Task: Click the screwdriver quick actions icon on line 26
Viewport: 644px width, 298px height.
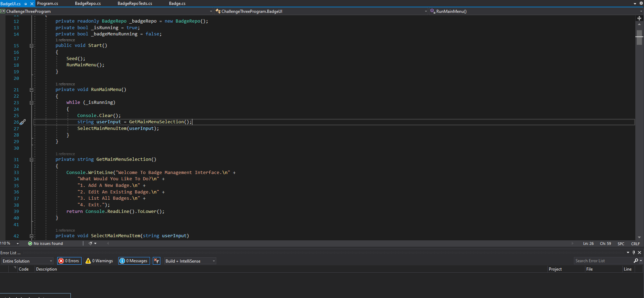Action: coord(23,122)
